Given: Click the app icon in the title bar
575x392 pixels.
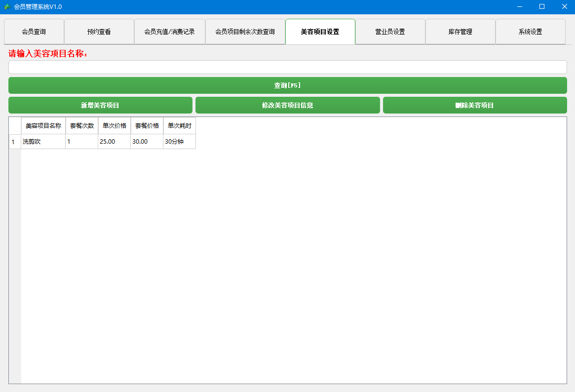Looking at the screenshot, I should click(8, 6).
